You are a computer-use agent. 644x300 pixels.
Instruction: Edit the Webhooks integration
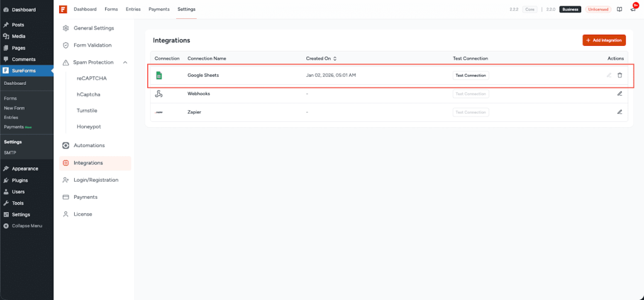[619, 94]
